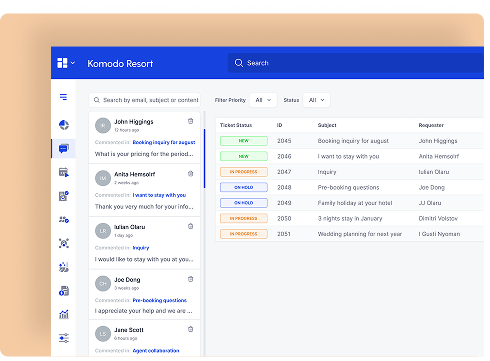Open the Booking inquiry for august link
The image size is (490, 361).
coord(164,142)
